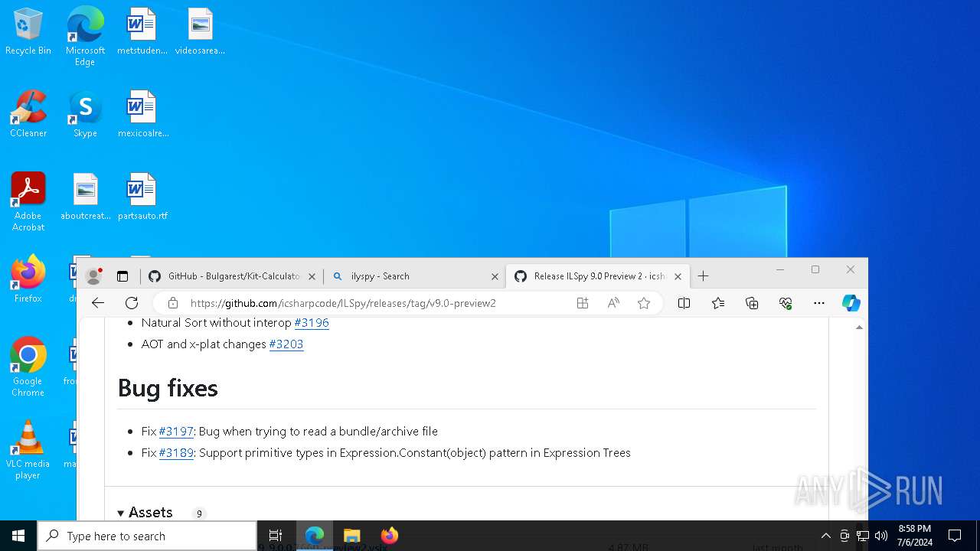Click the Edge icon on the taskbar

315,536
